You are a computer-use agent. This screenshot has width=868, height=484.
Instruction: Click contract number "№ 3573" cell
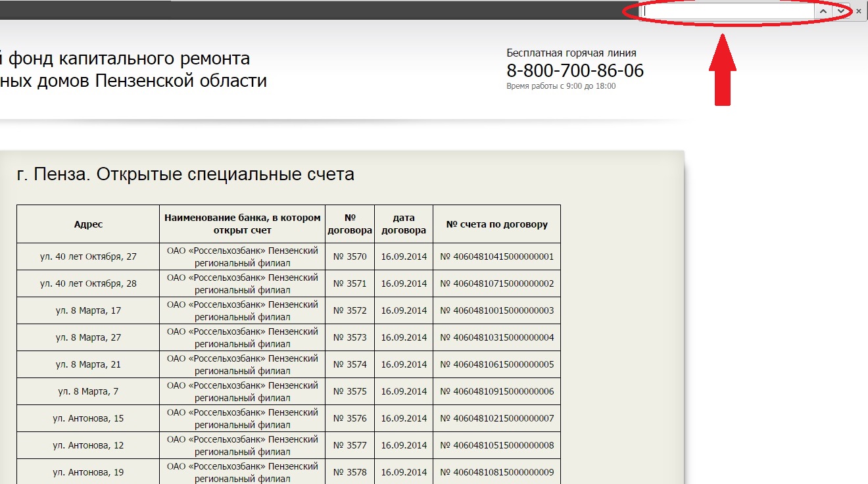(x=350, y=337)
